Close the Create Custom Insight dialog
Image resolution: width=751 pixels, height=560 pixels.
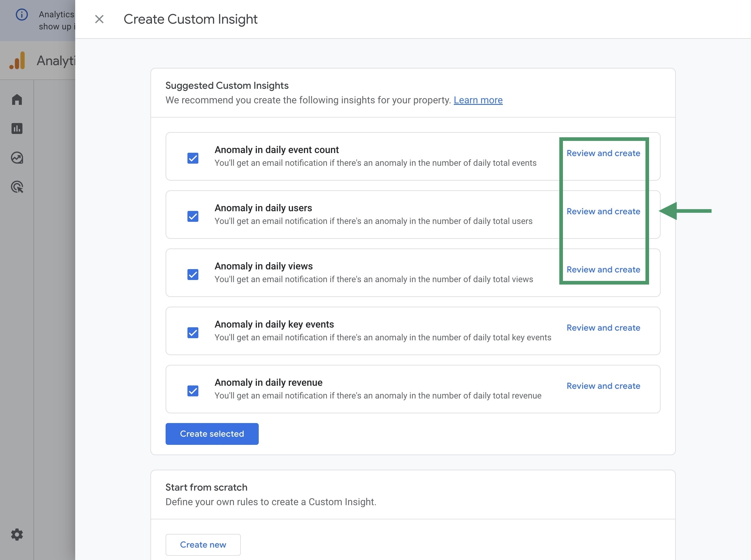click(99, 19)
